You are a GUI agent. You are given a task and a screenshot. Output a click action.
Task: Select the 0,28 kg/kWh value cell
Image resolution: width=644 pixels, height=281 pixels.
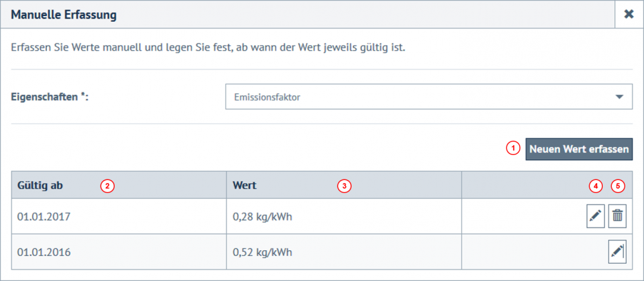tap(266, 217)
